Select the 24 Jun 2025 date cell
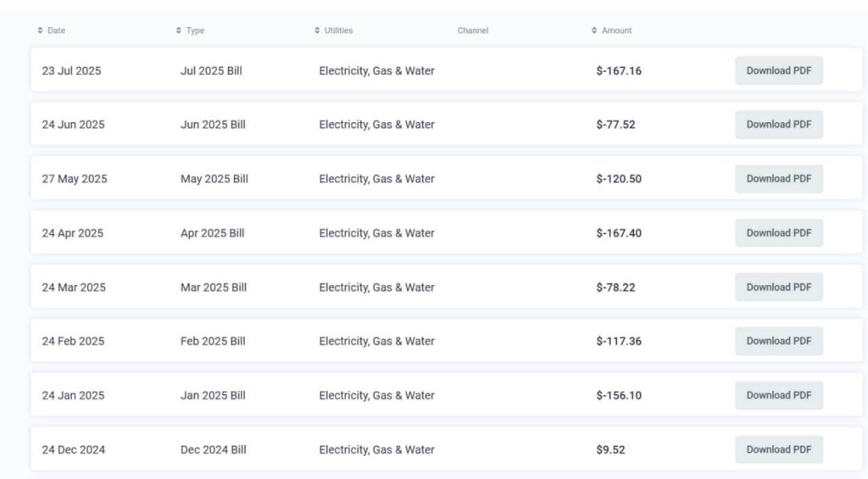Image resolution: width=868 pixels, height=479 pixels. [73, 125]
